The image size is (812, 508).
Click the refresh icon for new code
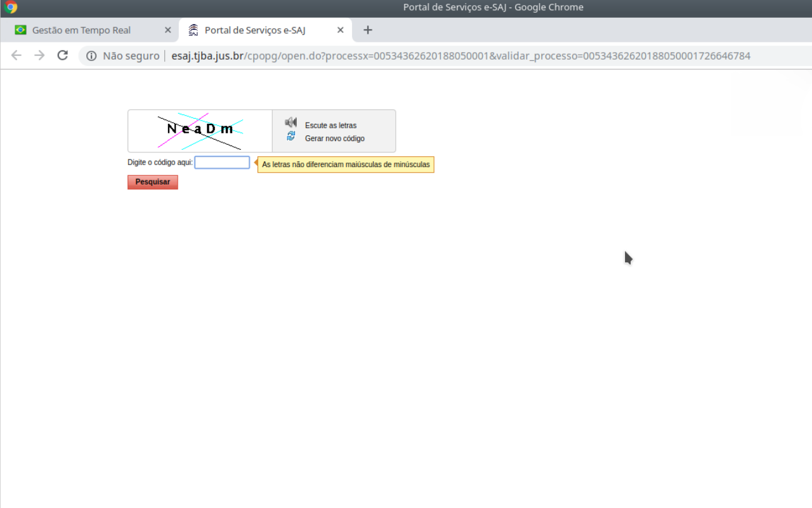point(291,136)
